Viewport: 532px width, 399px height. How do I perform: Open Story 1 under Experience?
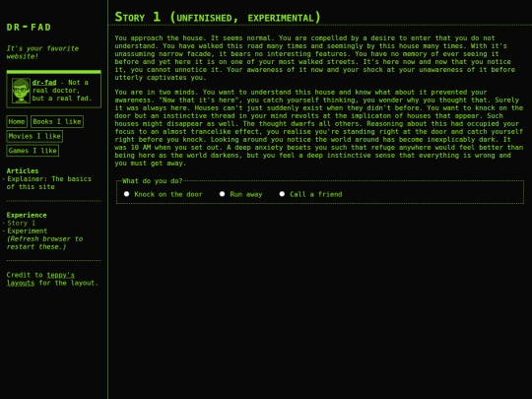(x=22, y=223)
